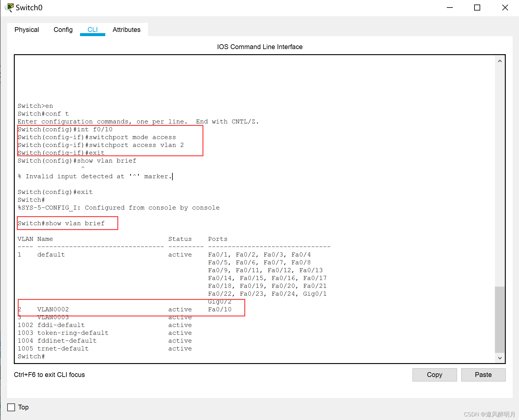Close the Switch0 window
This screenshot has width=519, height=420.
[x=505, y=8]
